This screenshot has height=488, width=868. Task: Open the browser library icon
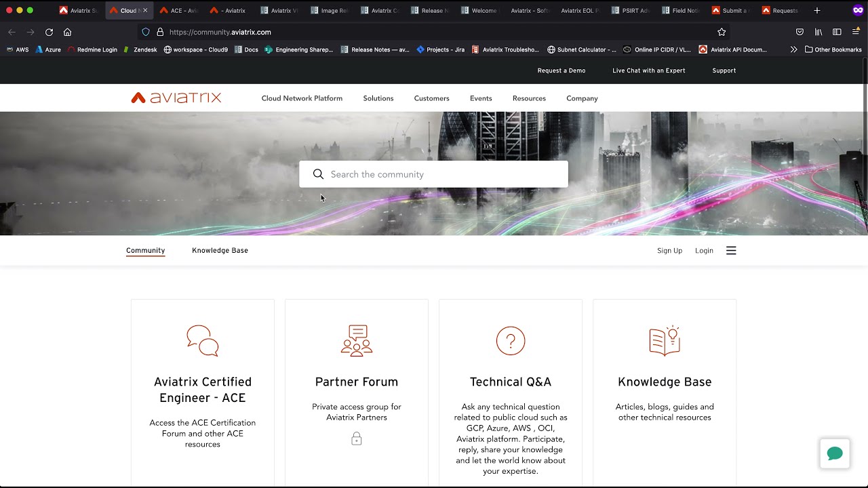pos(818,32)
